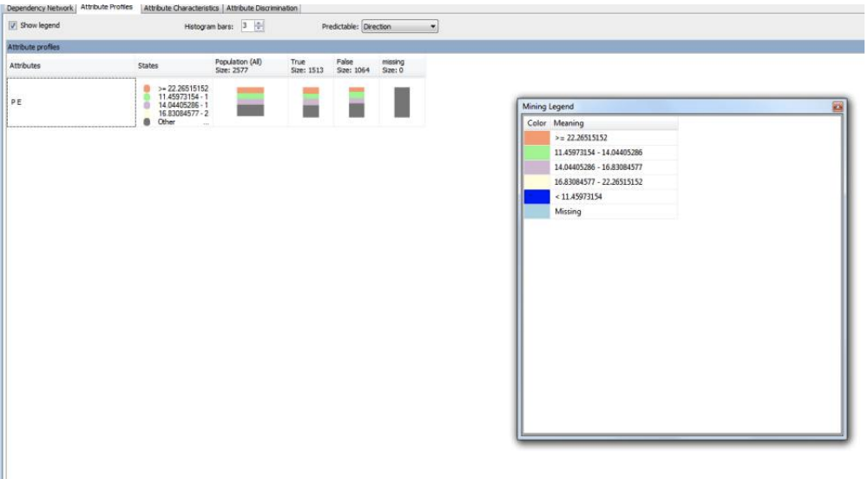Open the Attribute Characteristics tab

click(181, 8)
